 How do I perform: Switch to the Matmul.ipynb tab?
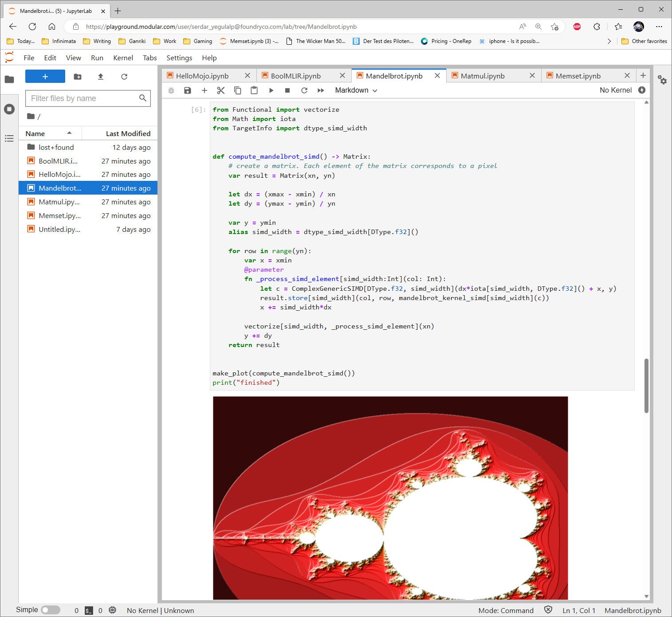(483, 76)
